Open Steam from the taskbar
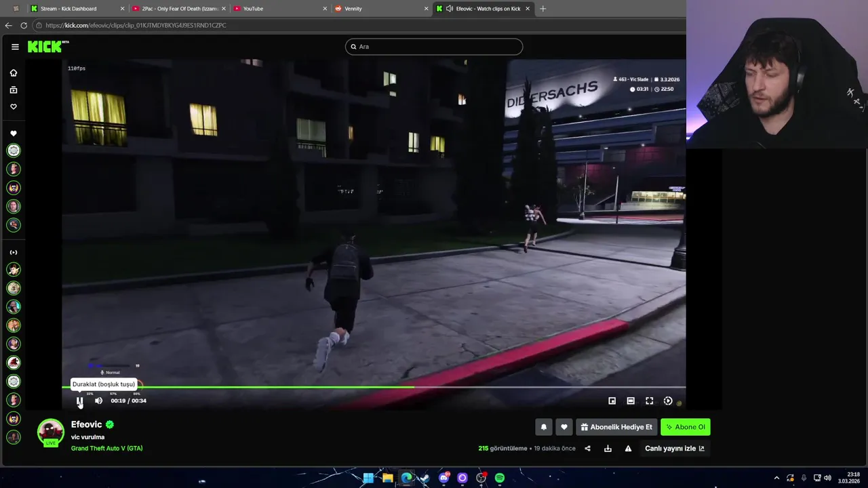 coord(425,478)
